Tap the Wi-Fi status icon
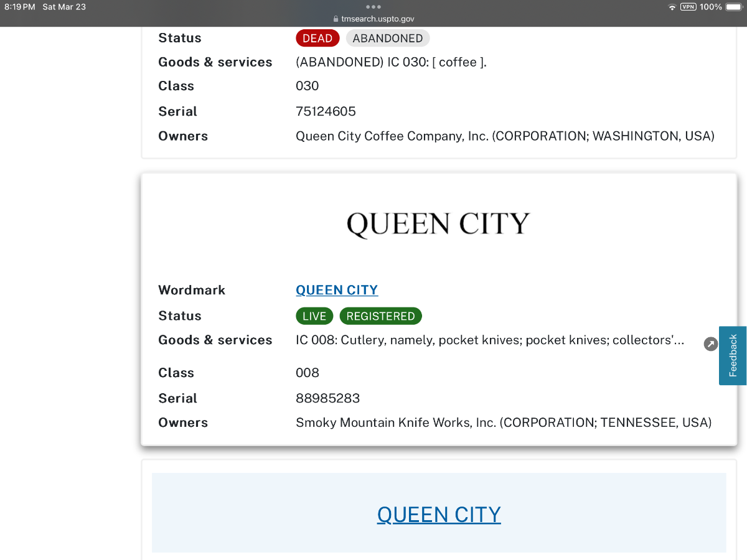Image resolution: width=747 pixels, height=560 pixels. point(672,7)
